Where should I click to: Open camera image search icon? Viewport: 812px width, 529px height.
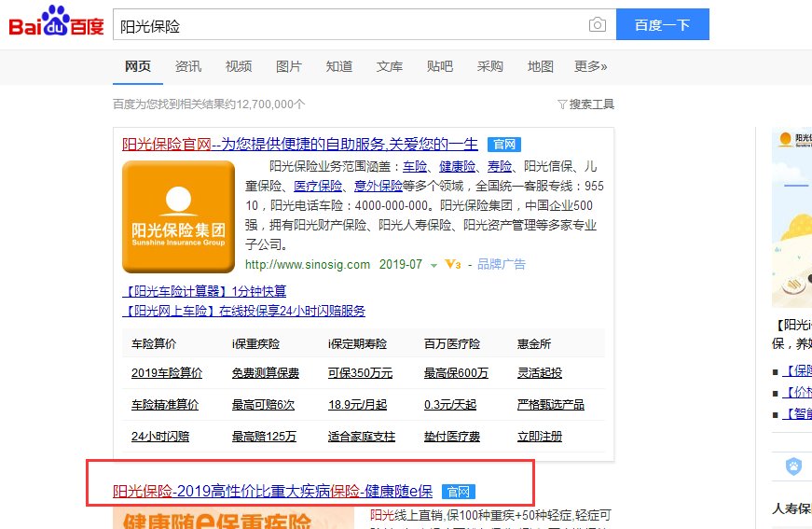pos(597,24)
